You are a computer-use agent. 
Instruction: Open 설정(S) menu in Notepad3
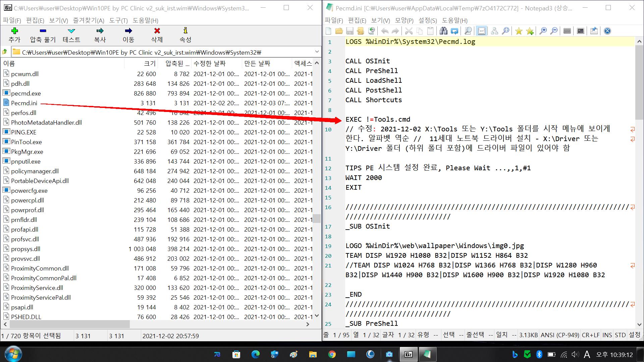tap(428, 20)
